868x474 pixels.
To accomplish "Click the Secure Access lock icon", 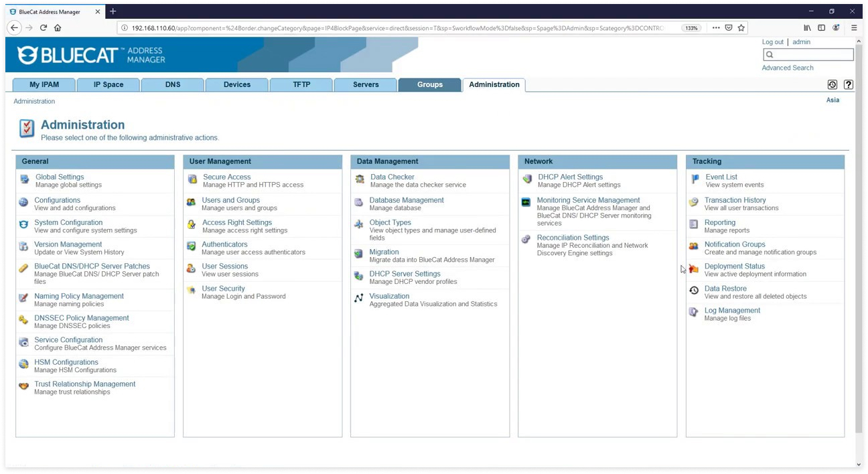I will point(192,179).
